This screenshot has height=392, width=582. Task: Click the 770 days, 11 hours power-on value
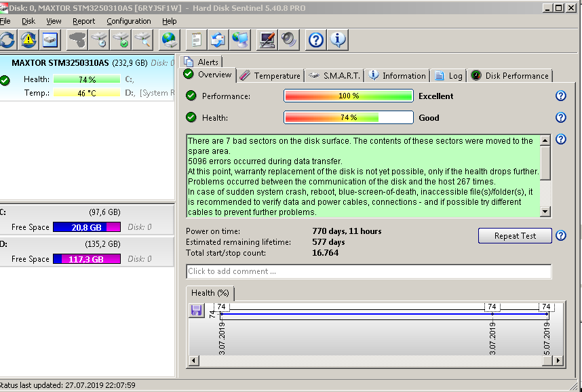click(x=347, y=231)
